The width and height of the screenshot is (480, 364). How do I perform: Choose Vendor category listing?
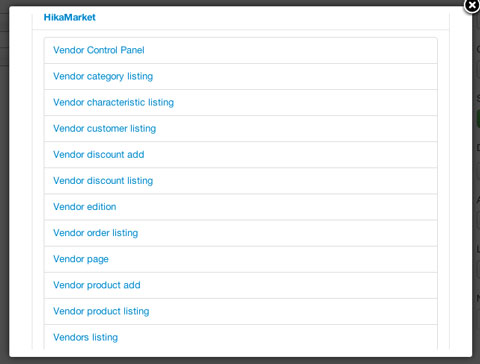103,76
